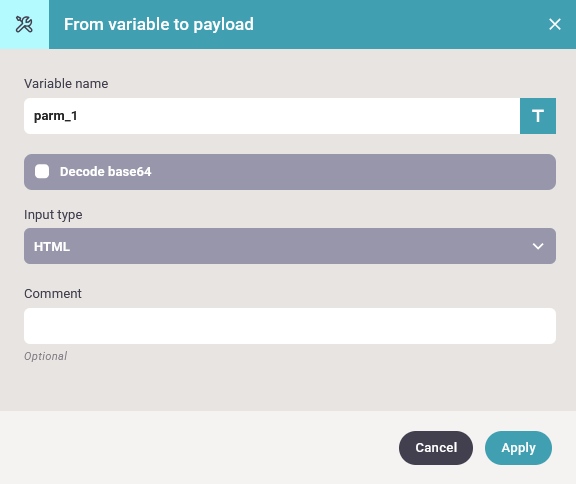Click the dialog title From variable to payload
The height and width of the screenshot is (484, 576).
[x=159, y=25]
